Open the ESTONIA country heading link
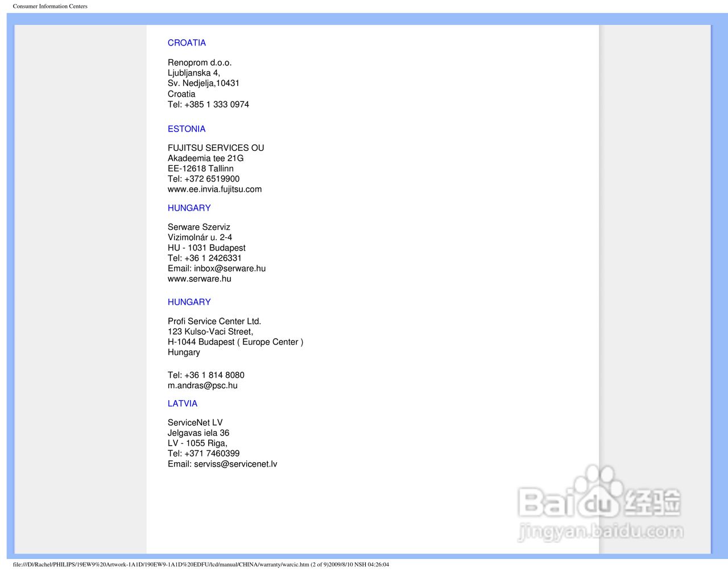 point(187,129)
